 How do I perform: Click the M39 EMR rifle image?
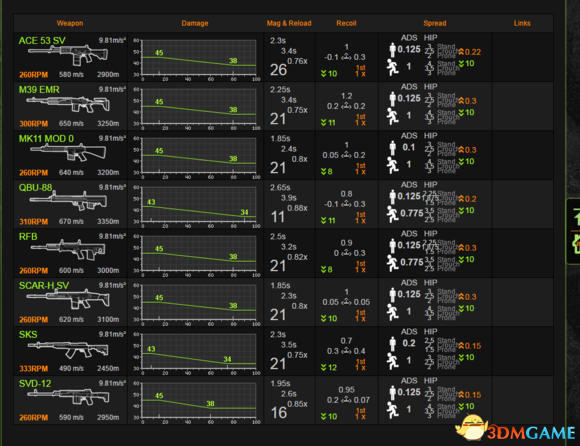click(68, 104)
